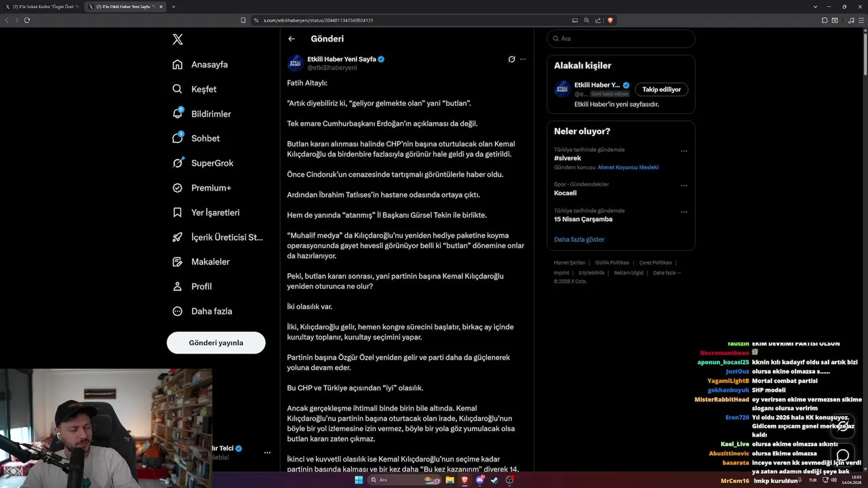Go back using the Gönderi arrow
Viewport: 868px width, 488px height.
tap(292, 39)
